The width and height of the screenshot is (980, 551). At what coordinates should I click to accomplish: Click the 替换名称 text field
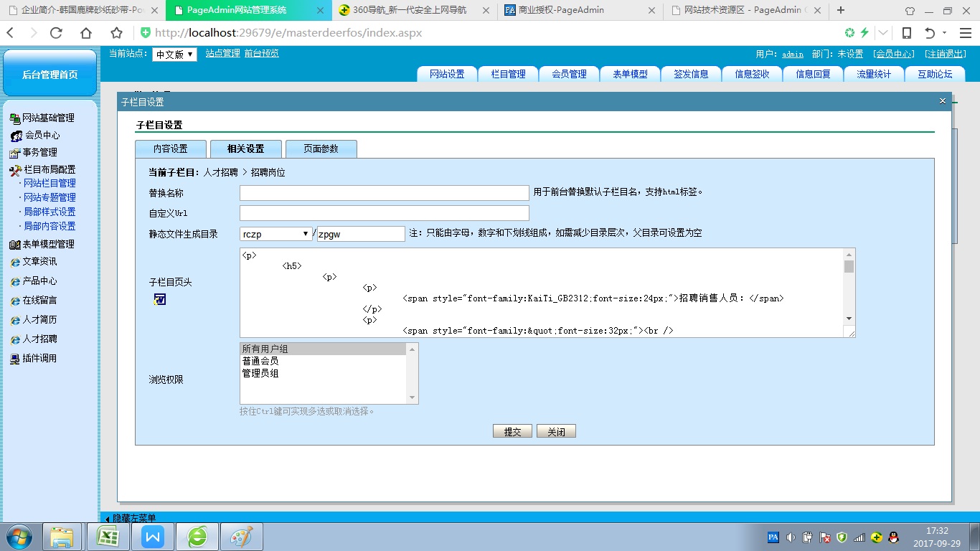[x=384, y=193]
